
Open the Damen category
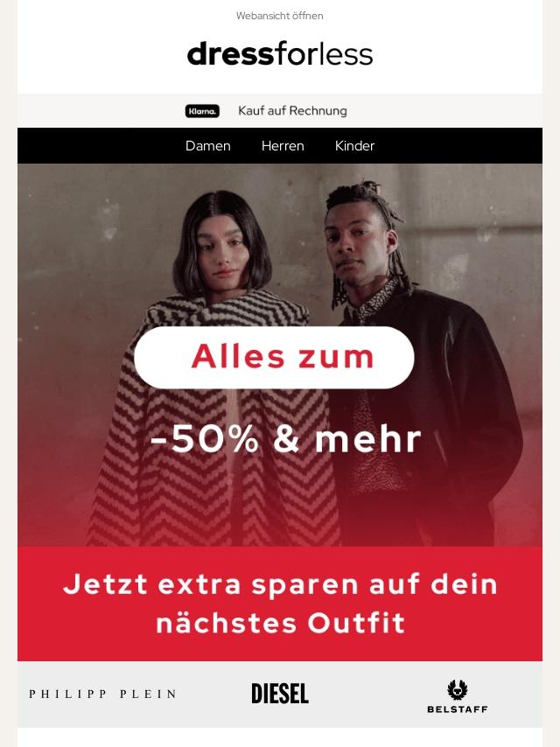click(207, 146)
